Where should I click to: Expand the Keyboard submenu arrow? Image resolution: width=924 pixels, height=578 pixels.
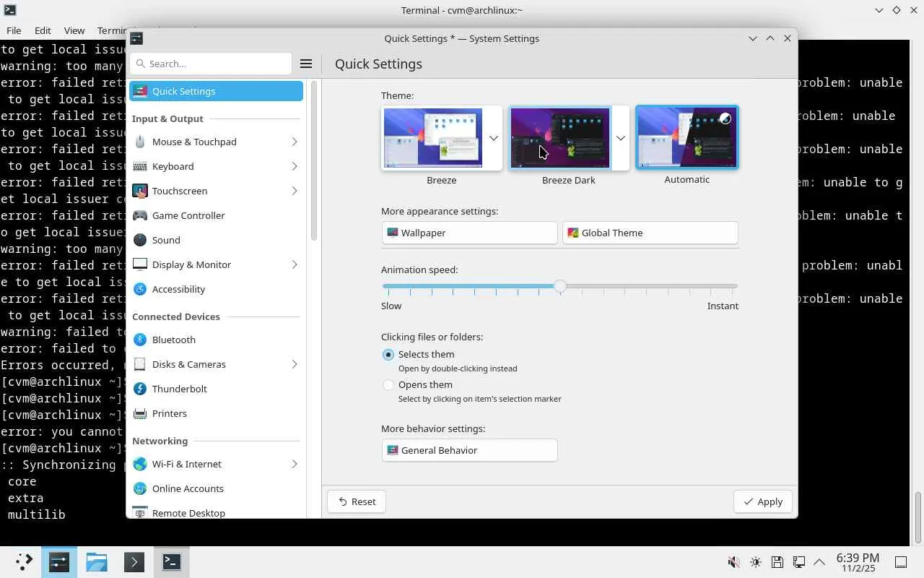(x=295, y=166)
